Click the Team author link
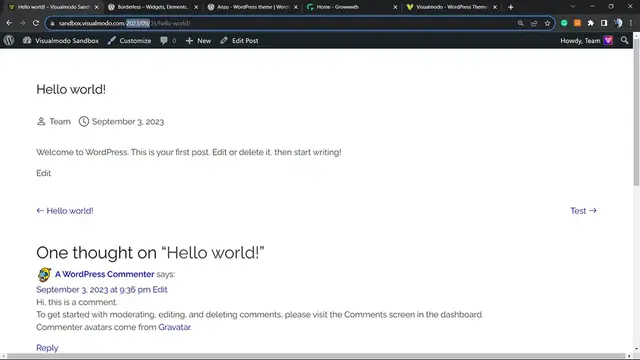The width and height of the screenshot is (640, 360). pyautogui.click(x=60, y=122)
